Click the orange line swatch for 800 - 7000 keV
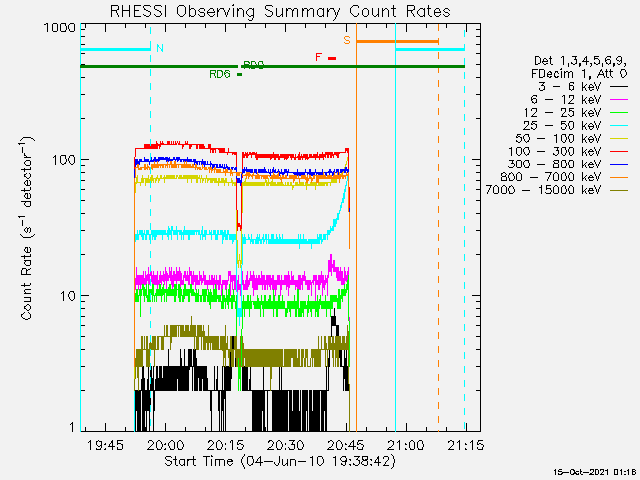This screenshot has height=480, width=640. click(x=619, y=177)
